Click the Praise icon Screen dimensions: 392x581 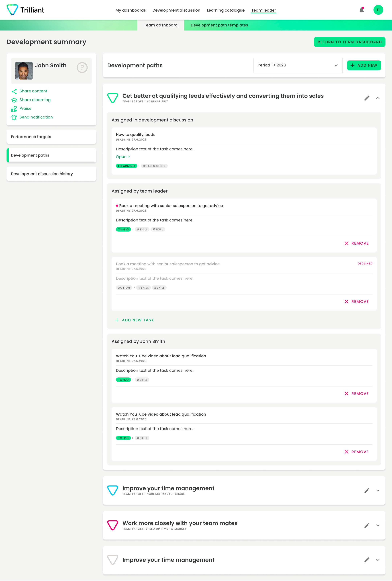[14, 109]
